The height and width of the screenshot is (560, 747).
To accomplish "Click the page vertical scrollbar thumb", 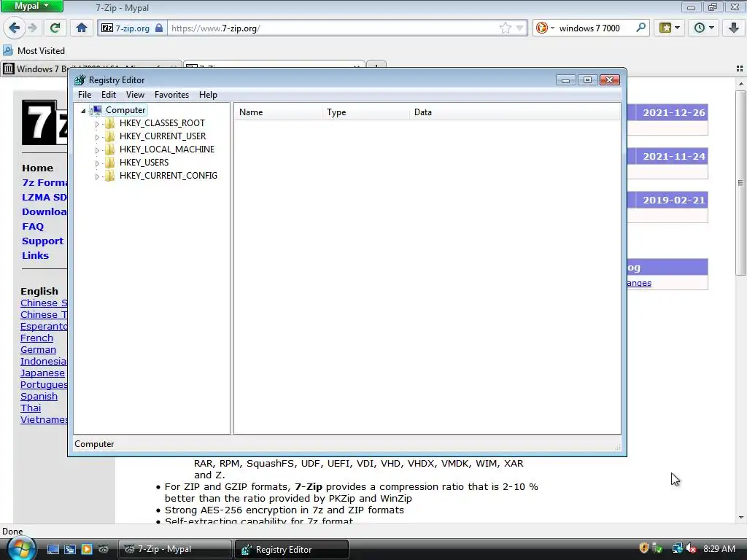I will coord(740,183).
